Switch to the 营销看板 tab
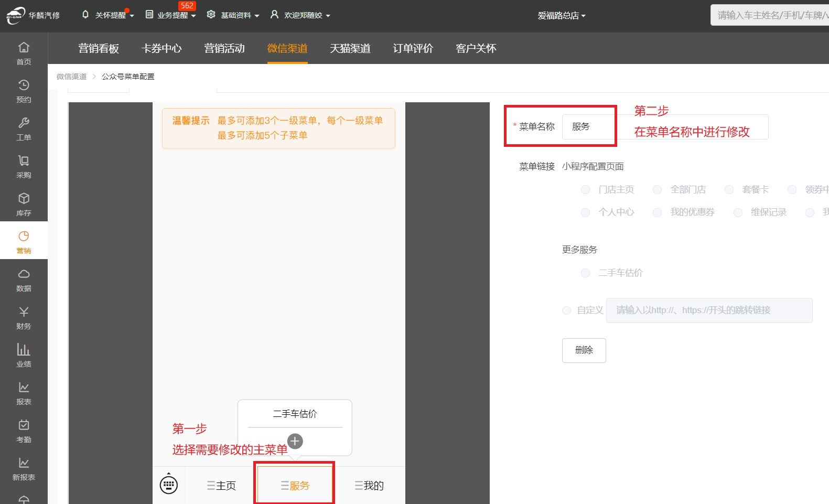 click(99, 48)
